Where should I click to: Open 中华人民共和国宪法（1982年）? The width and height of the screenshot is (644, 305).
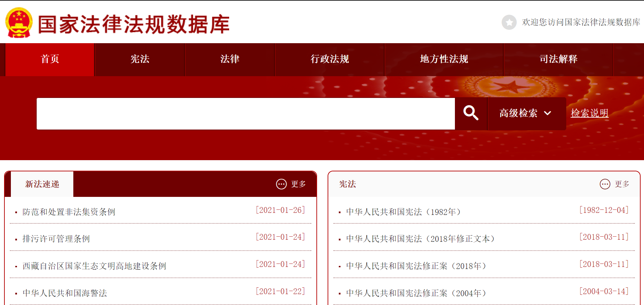(404, 212)
